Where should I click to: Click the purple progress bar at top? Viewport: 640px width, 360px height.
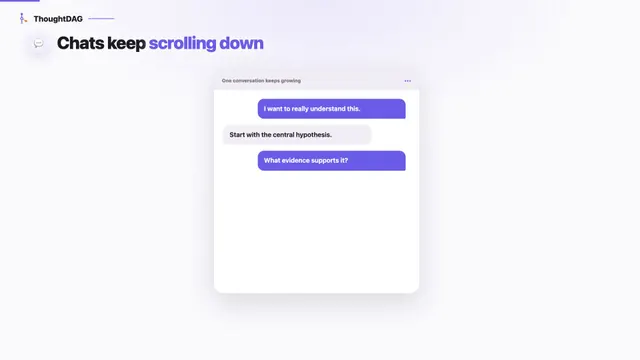pos(20,1)
